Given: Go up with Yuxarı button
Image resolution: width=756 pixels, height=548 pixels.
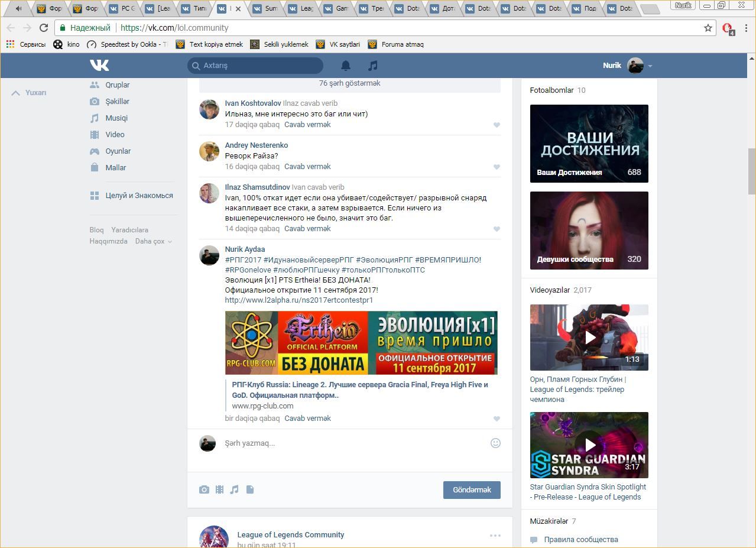Looking at the screenshot, I should pos(30,93).
